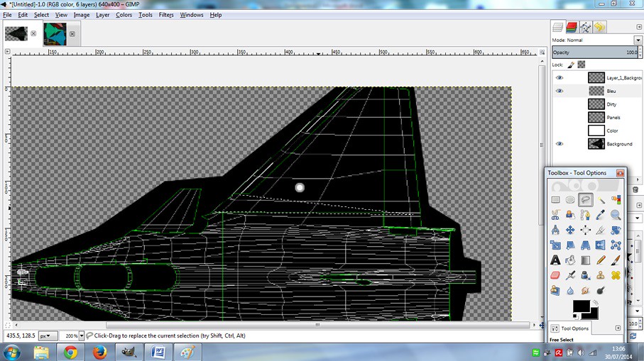The height and width of the screenshot is (361, 644).
Task: Open the Windows menu
Action: [x=192, y=15]
